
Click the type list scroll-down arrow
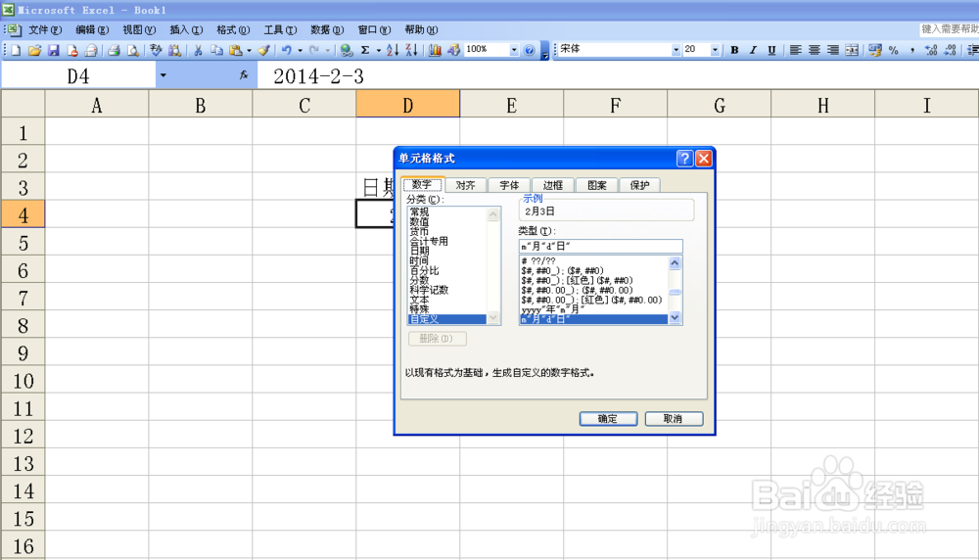point(675,318)
